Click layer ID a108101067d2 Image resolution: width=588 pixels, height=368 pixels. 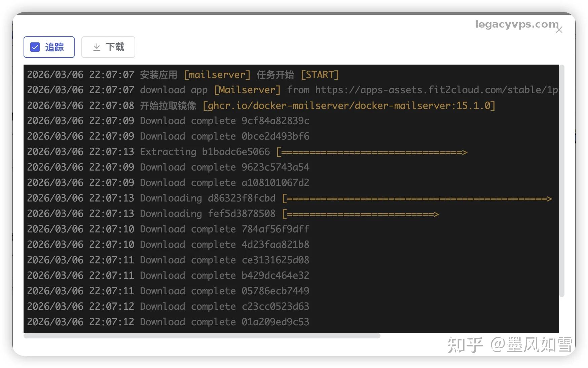(x=275, y=183)
